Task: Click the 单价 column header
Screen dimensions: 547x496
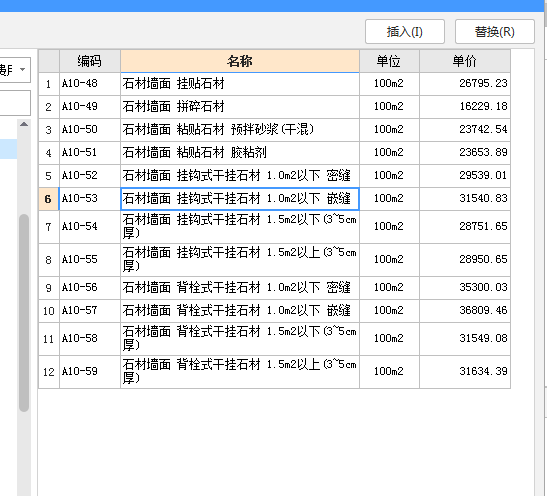Action: tap(465, 61)
